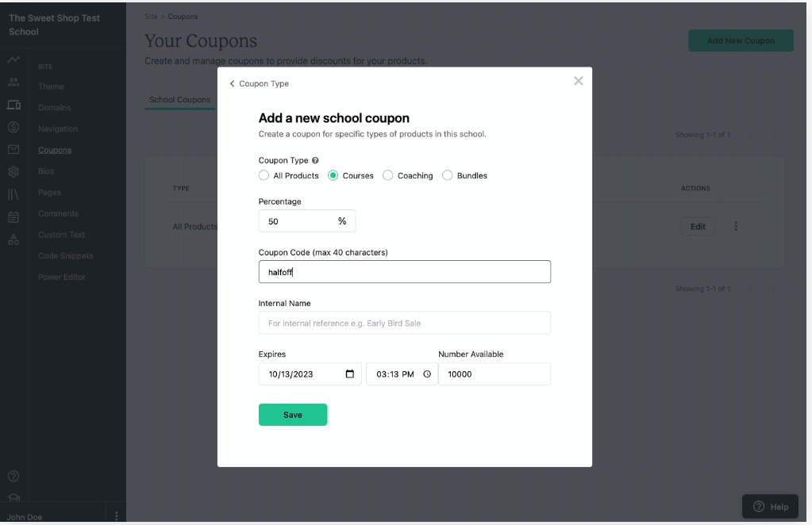
Task: Close the coupon dialog with the X
Action: coord(578,81)
